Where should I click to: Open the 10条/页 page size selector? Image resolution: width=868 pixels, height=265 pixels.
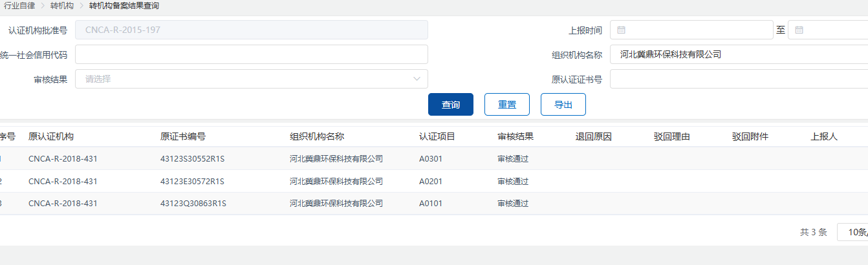[852, 232]
